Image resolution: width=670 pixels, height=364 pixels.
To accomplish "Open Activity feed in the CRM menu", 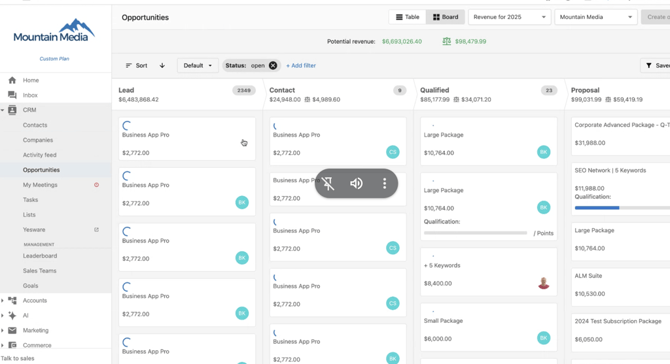I will 40,155.
